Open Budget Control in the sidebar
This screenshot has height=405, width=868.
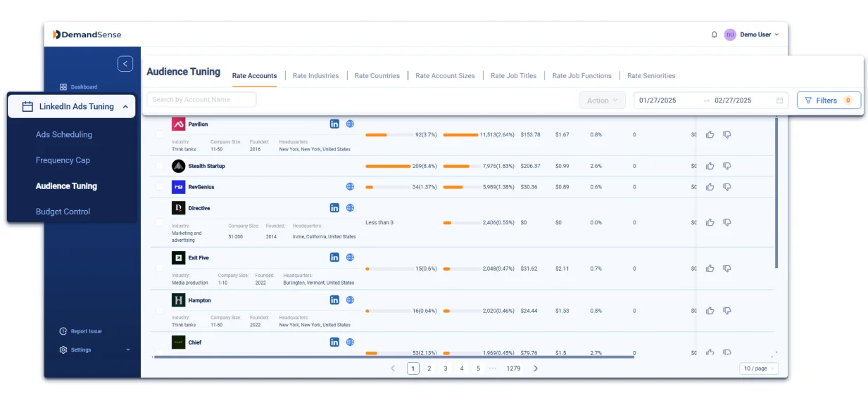coord(62,211)
